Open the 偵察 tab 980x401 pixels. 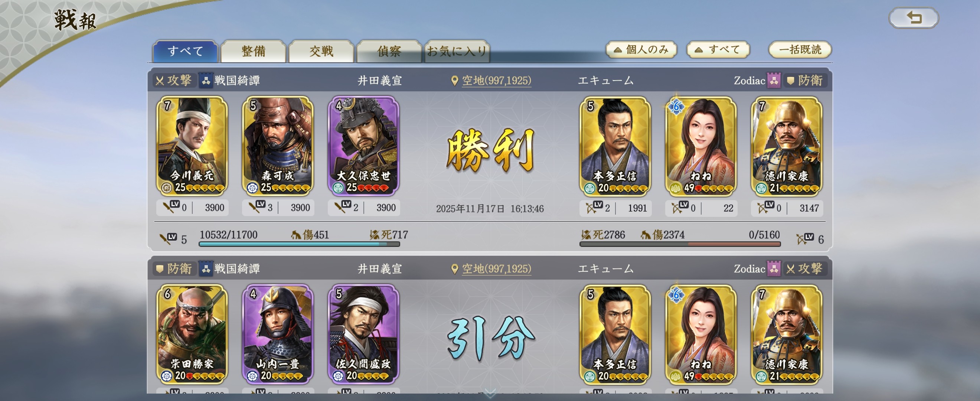(389, 51)
